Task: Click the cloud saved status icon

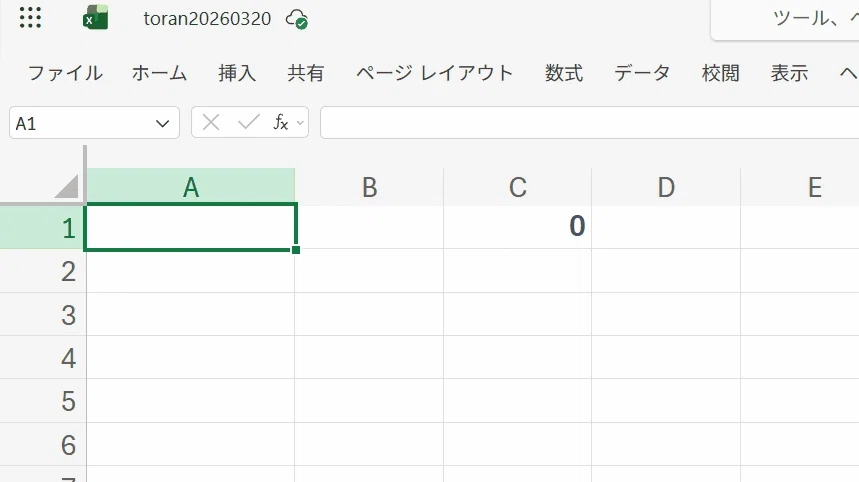Action: tap(296, 19)
